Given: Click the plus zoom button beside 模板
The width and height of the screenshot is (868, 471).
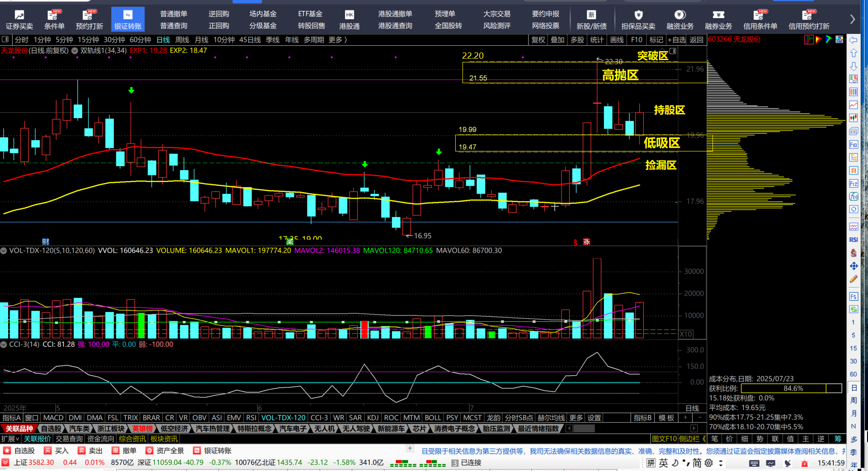Looking at the screenshot, I should pos(686,418).
